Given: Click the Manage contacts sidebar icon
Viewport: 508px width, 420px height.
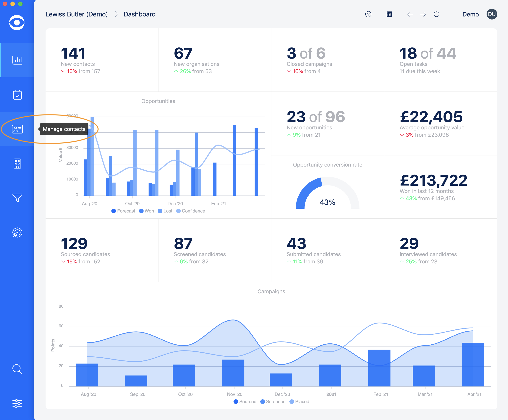Looking at the screenshot, I should pyautogui.click(x=17, y=129).
